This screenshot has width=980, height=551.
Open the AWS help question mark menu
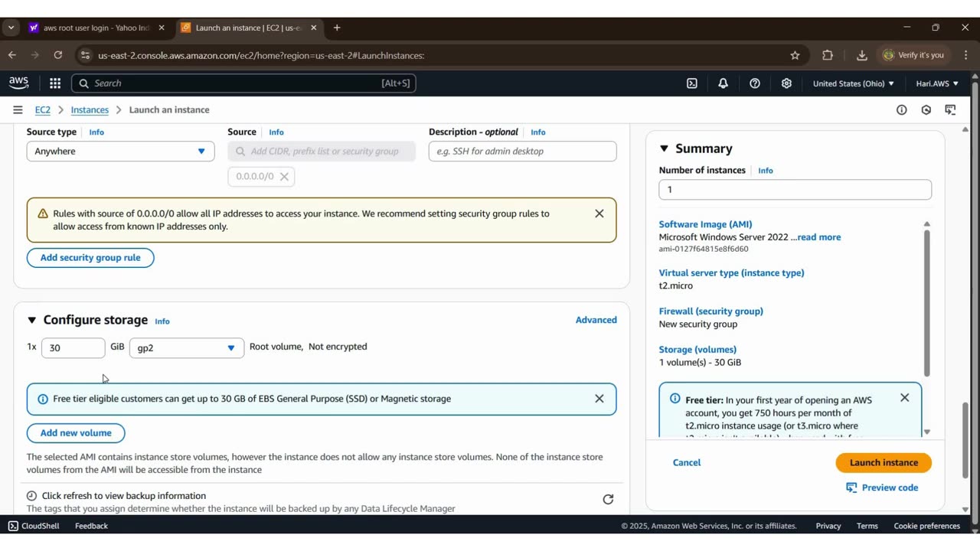(755, 83)
